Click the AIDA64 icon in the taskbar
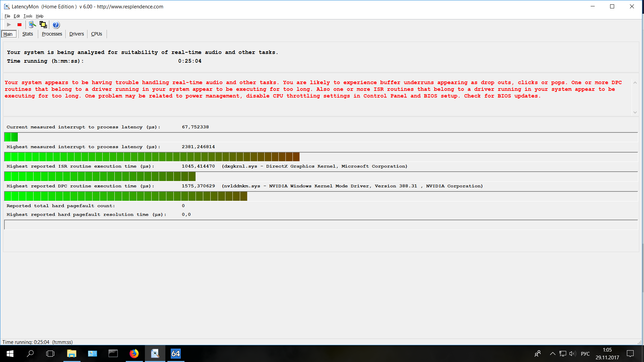This screenshot has width=644, height=362. click(x=176, y=354)
